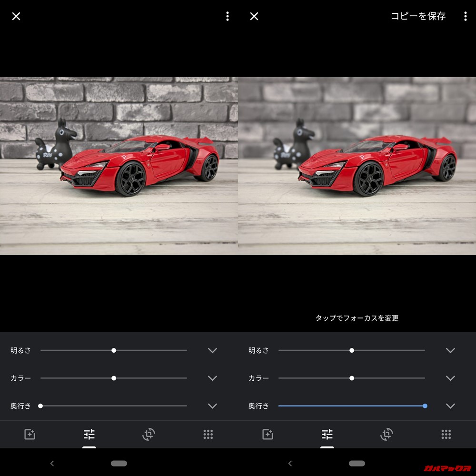Tap the red car in blurred-background photo
The width and height of the screenshot is (476, 476).
pos(376,164)
